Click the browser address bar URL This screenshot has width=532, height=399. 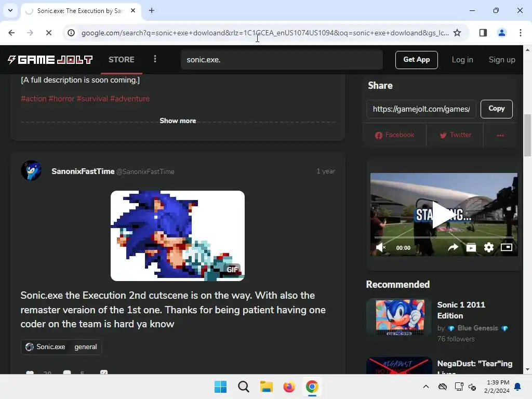264,33
